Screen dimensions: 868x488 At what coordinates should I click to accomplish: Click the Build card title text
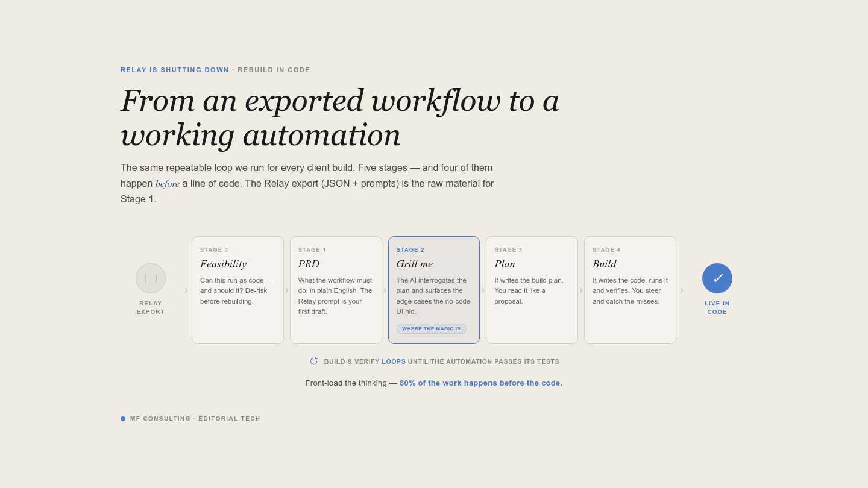click(x=605, y=264)
